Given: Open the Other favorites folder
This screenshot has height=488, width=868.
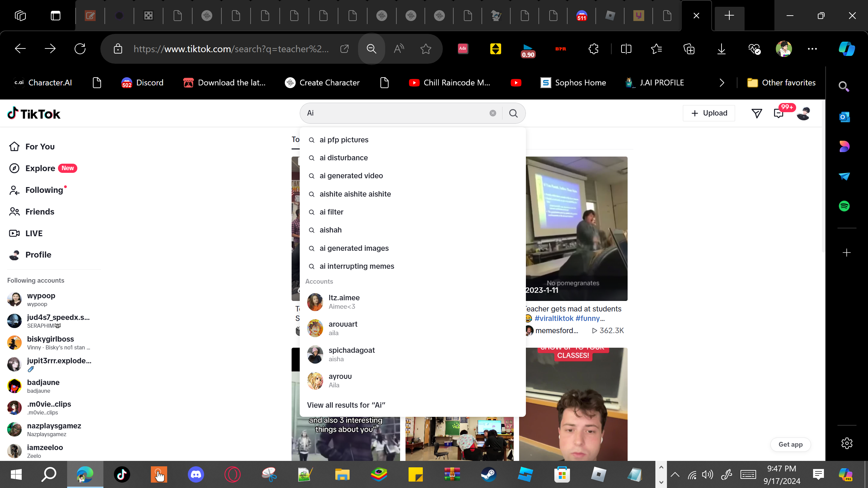Looking at the screenshot, I should coord(782,83).
